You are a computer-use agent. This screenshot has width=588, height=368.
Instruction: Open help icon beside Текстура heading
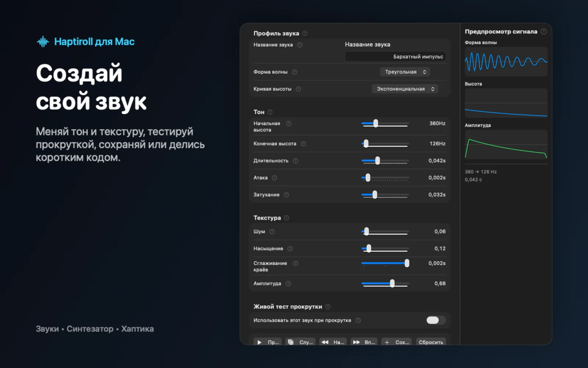(x=286, y=218)
